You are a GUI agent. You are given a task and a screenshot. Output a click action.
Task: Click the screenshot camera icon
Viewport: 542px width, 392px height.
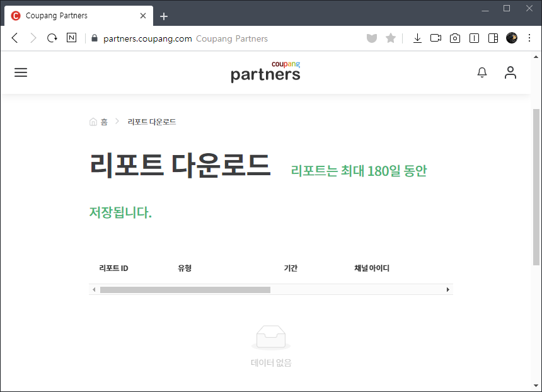coord(455,38)
